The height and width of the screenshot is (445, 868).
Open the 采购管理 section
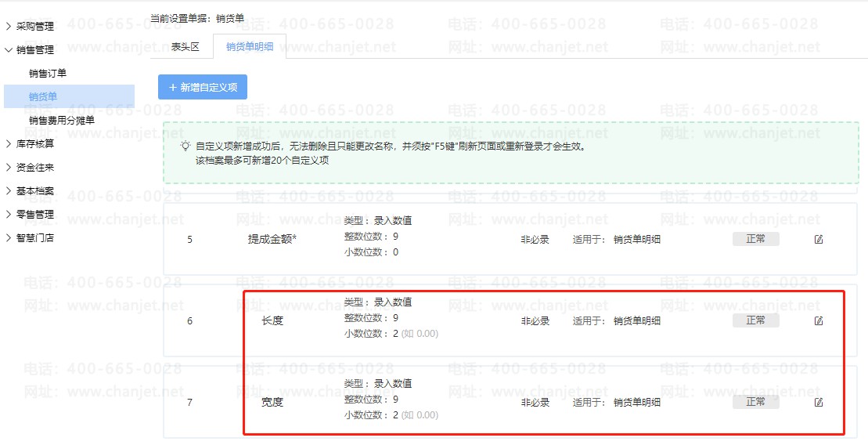[x=35, y=26]
